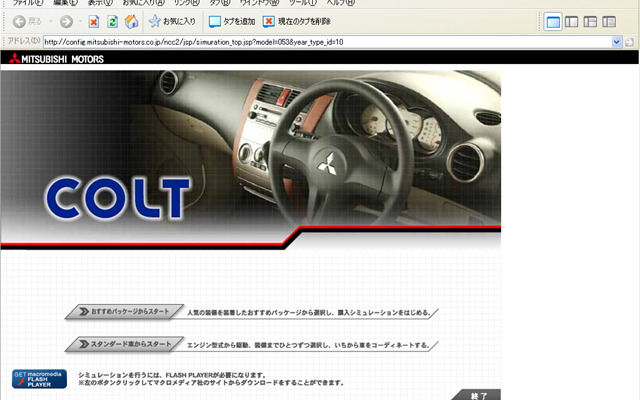640x400 pixels.
Task: Start with おすすめパッケージからスタート button
Action: pyautogui.click(x=124, y=312)
